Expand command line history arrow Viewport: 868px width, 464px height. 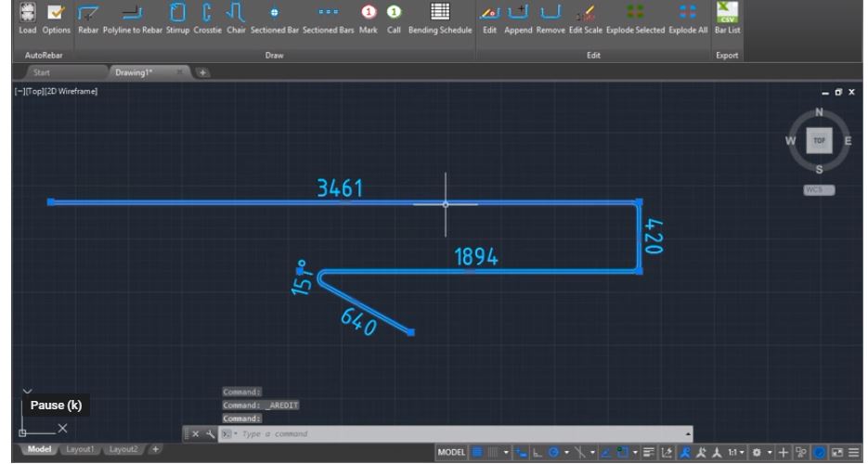click(688, 434)
